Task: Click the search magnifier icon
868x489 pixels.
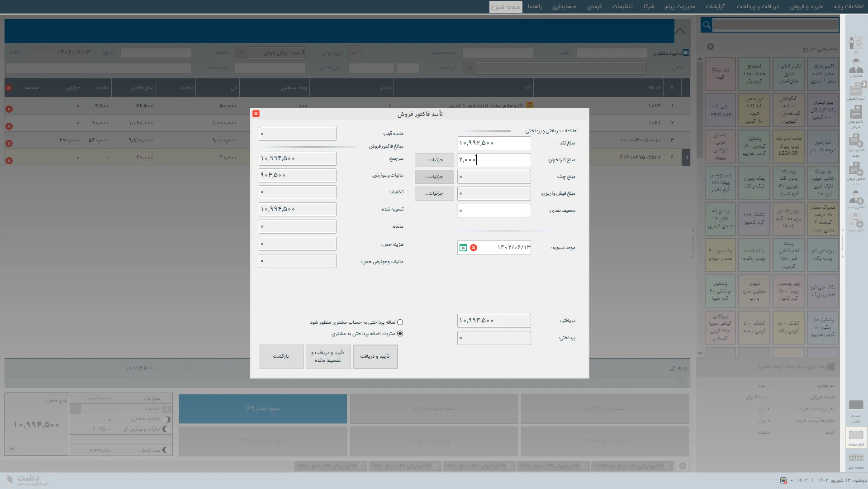Action: tap(707, 25)
